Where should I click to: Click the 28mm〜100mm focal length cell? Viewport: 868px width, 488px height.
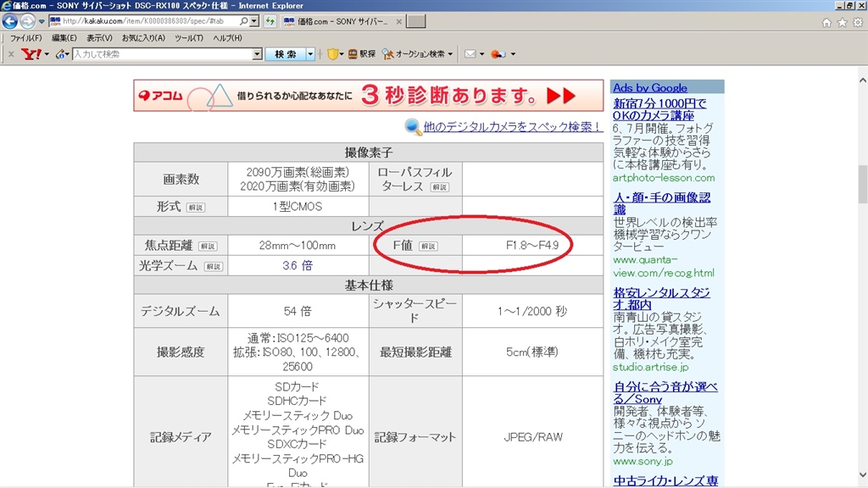(298, 245)
